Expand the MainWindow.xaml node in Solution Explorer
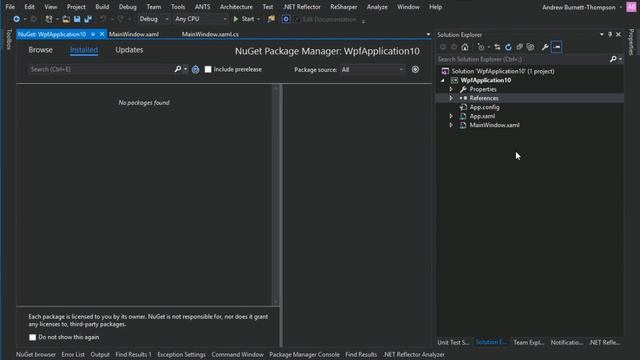Viewport: 640px width, 360px height. click(451, 125)
